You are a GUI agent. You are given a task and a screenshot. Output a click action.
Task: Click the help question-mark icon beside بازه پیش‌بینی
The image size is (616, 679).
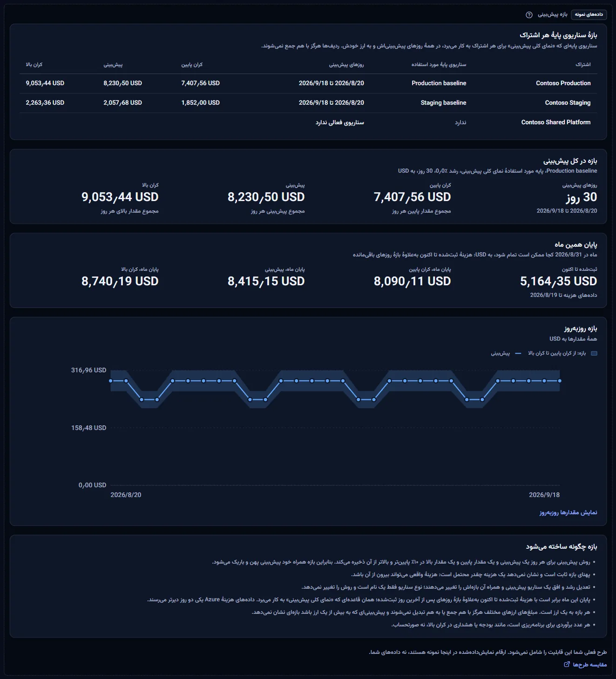point(529,15)
